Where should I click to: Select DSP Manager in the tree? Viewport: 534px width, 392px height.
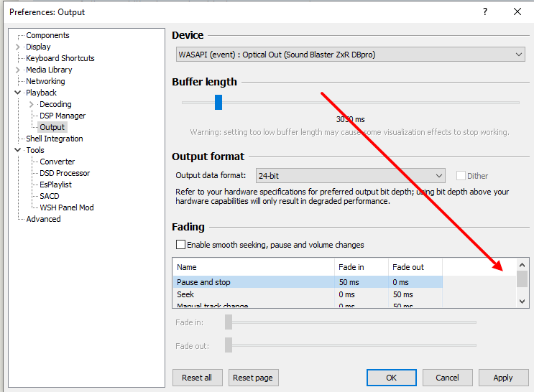click(63, 116)
